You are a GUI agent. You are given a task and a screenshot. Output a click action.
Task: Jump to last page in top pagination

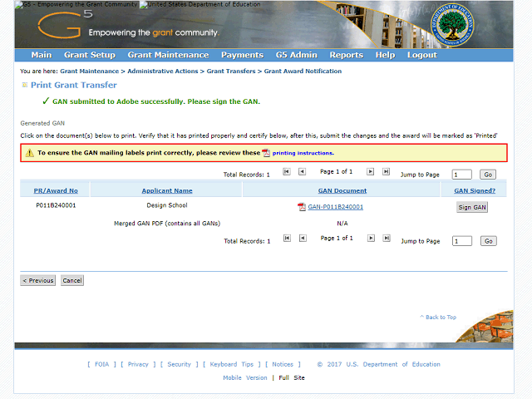point(386,172)
